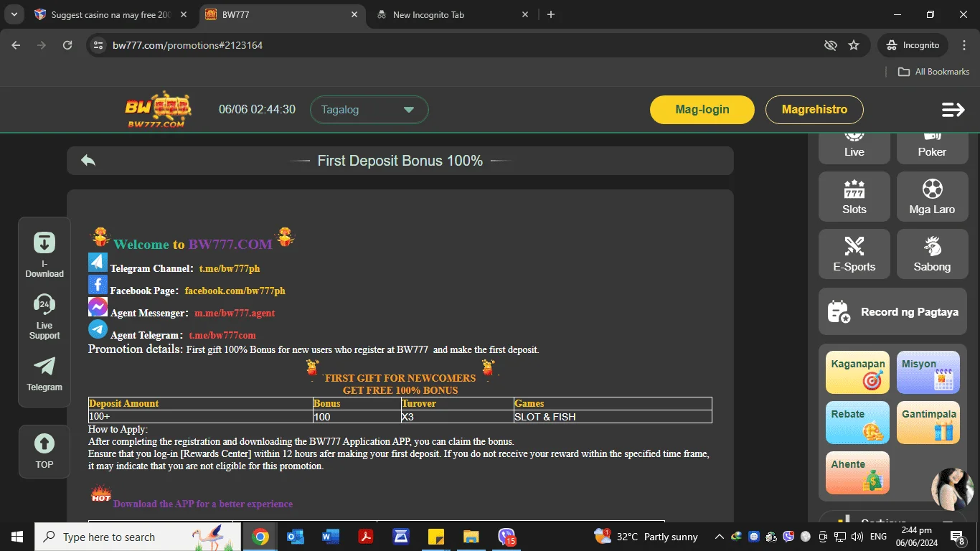980x551 pixels.
Task: Open Outlook from the taskbar
Action: (296, 537)
